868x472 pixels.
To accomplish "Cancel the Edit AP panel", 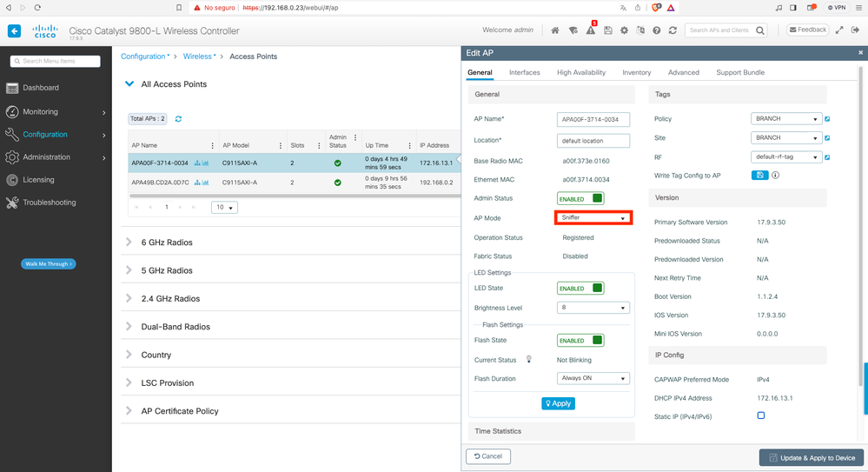I will coord(488,456).
